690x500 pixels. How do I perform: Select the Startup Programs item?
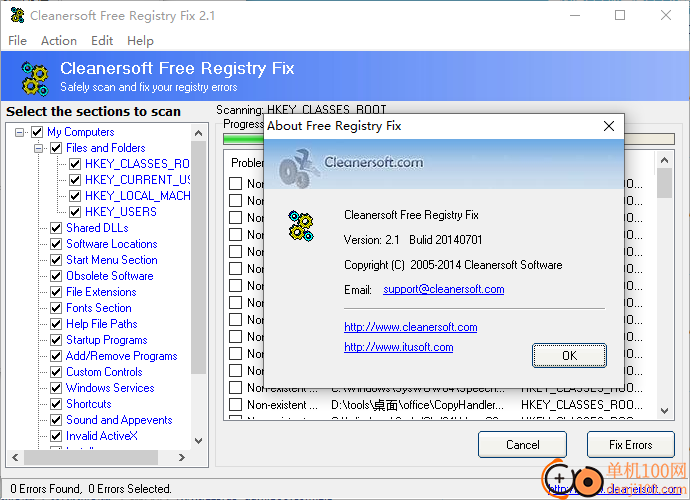click(106, 340)
